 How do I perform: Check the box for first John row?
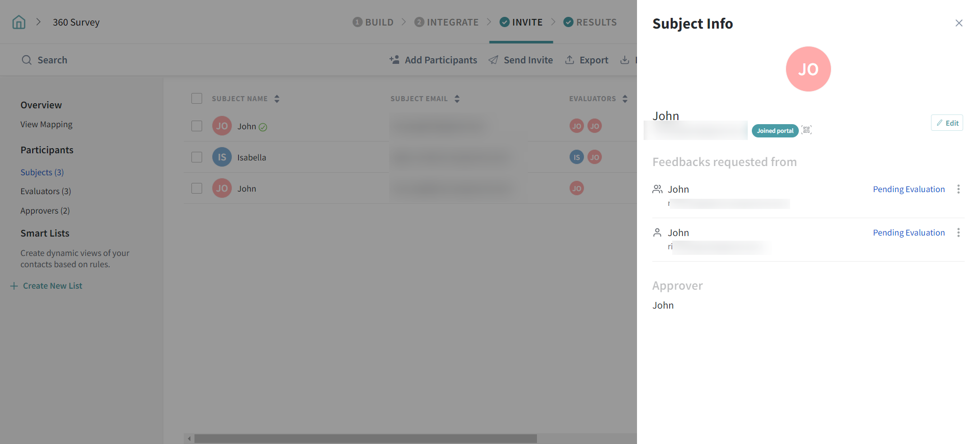197,126
